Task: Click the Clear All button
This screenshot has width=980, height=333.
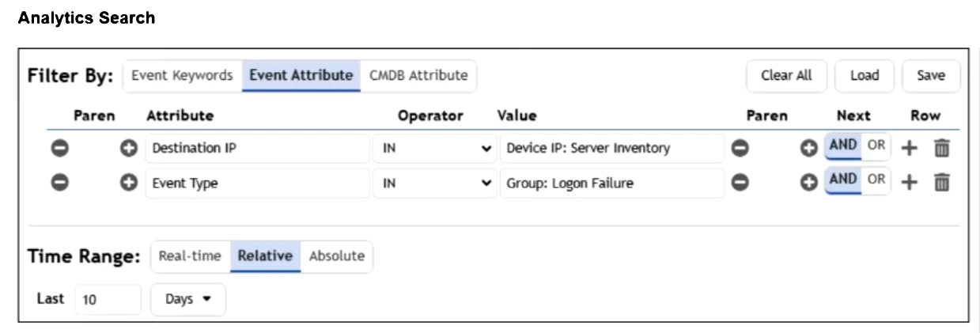Action: [x=786, y=76]
